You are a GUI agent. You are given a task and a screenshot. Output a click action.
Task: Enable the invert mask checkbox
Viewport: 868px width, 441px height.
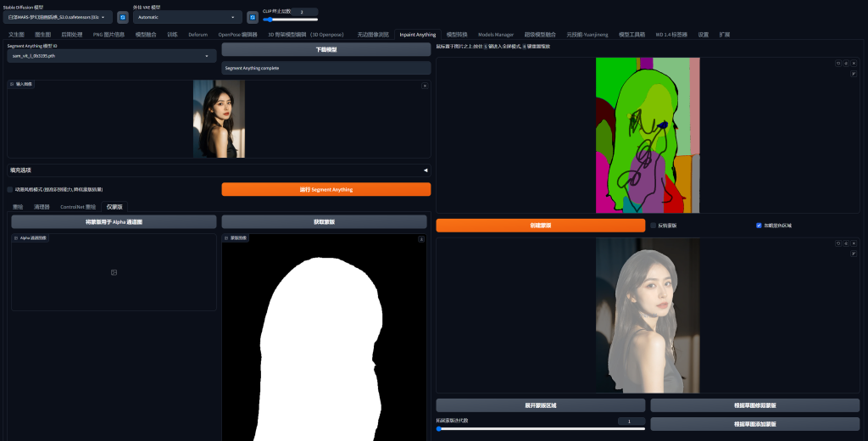coord(654,226)
